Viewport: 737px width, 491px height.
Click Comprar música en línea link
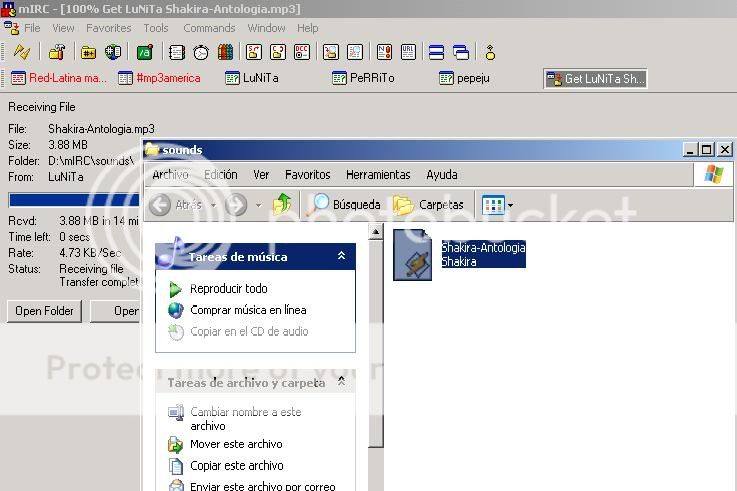tap(248, 310)
